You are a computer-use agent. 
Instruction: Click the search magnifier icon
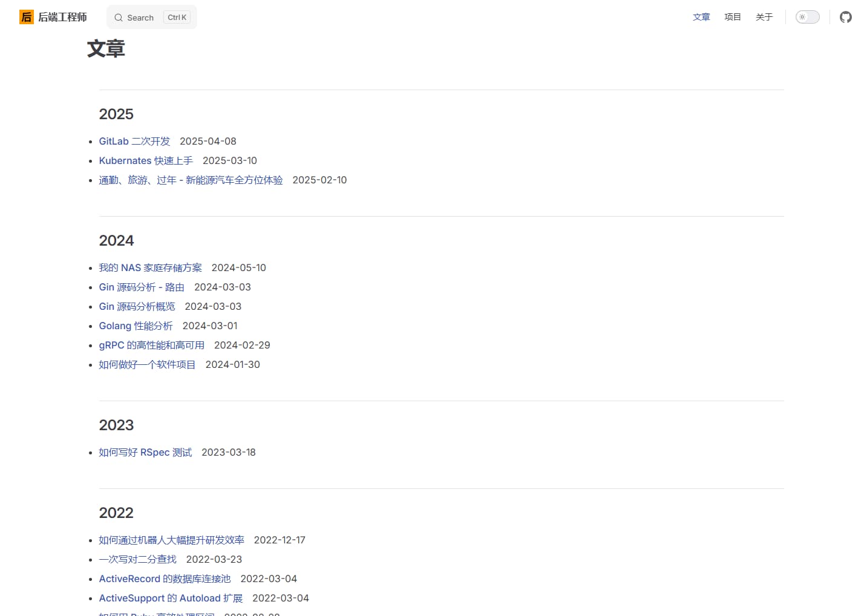(x=119, y=18)
